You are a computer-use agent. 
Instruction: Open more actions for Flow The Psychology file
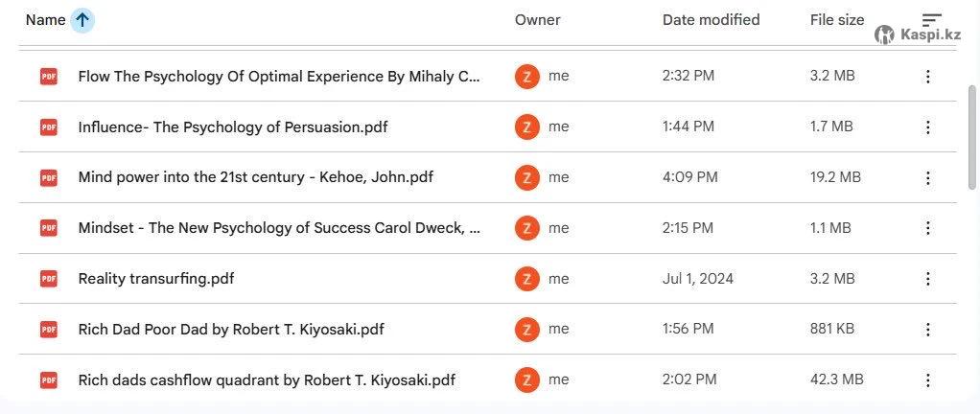927,77
